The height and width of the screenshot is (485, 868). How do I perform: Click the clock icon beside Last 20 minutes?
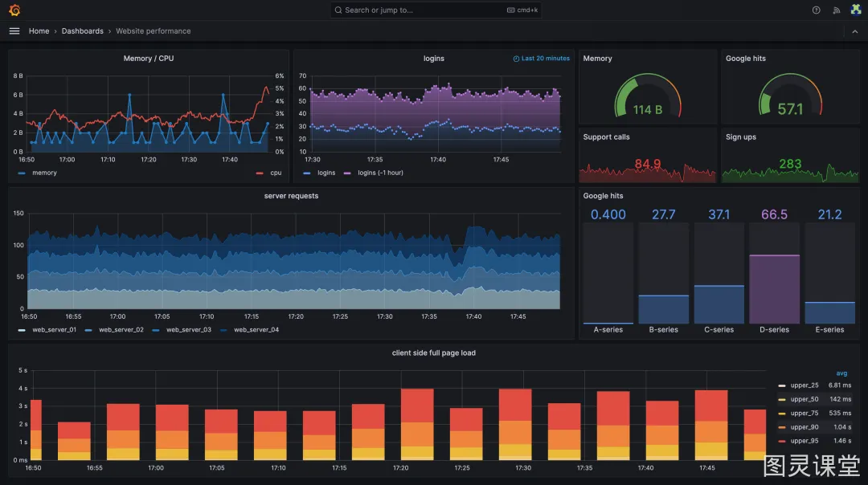tap(516, 59)
